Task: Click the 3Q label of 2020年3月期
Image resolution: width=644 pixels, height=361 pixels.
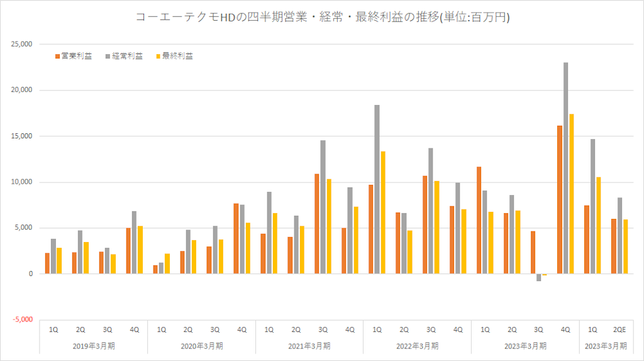Action: 215,330
